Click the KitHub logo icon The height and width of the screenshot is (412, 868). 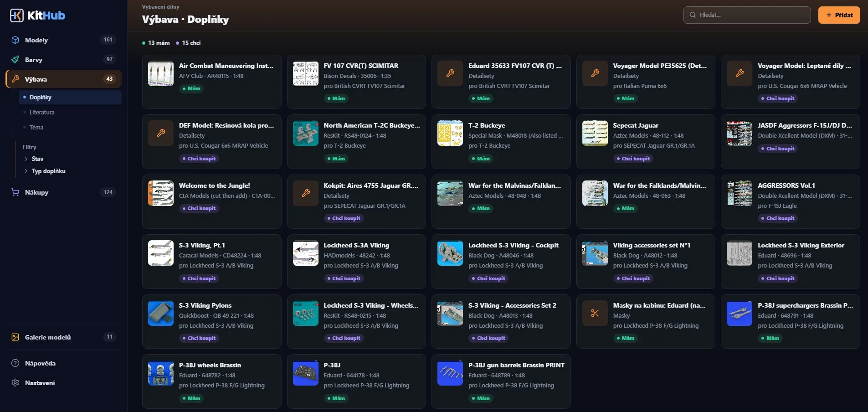point(17,15)
